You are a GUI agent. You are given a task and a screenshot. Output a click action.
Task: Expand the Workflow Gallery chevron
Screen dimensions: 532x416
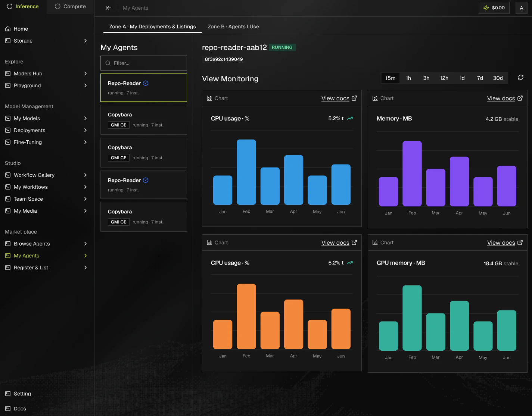tap(85, 175)
